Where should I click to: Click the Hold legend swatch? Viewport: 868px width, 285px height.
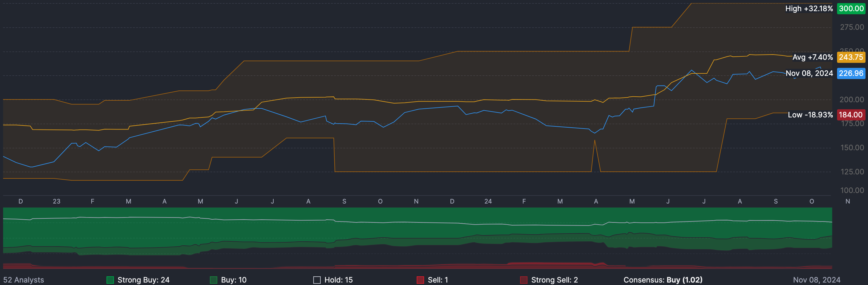pos(317,280)
